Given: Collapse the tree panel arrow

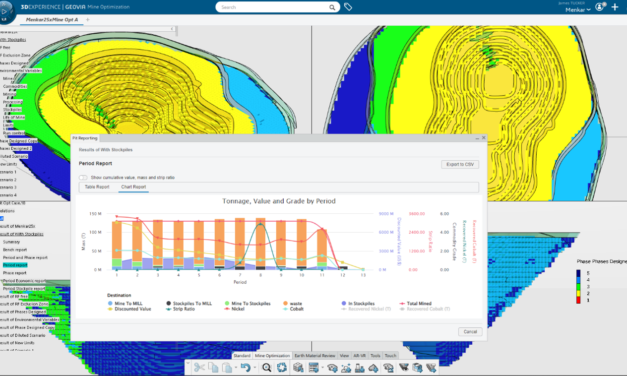Looking at the screenshot, I should (x=172, y=29).
